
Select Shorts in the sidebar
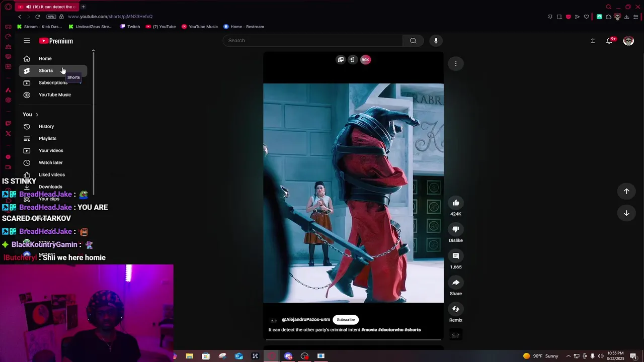(53, 71)
